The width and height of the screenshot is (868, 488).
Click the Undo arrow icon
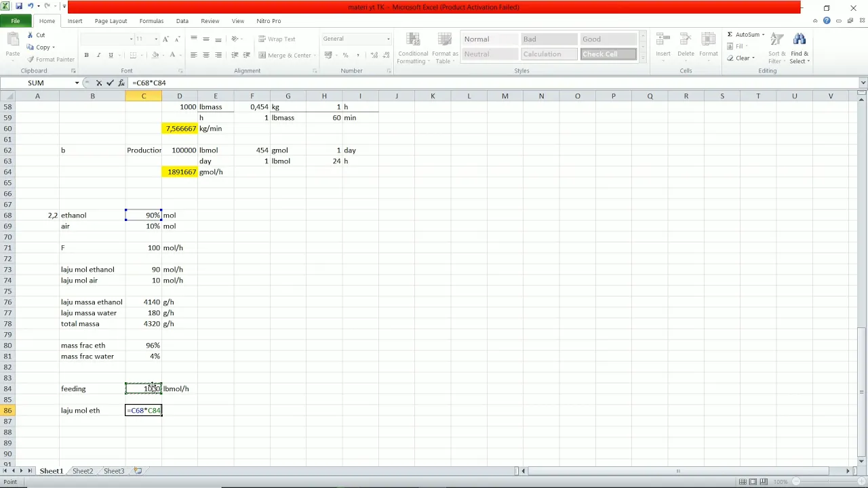pos(31,6)
